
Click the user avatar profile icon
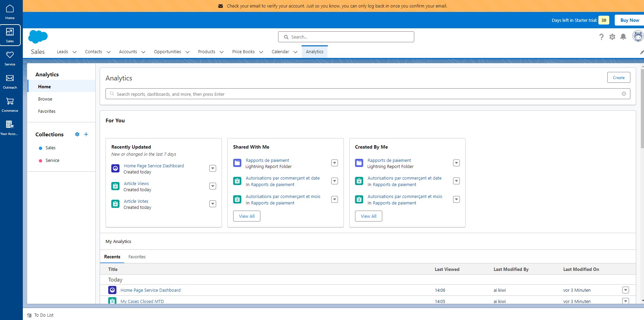tap(638, 36)
